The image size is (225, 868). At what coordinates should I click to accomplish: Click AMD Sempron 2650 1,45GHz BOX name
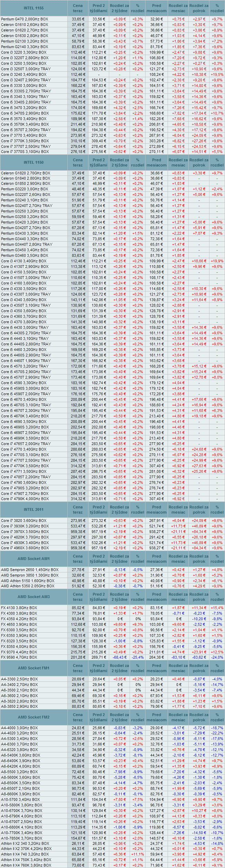point(30,570)
